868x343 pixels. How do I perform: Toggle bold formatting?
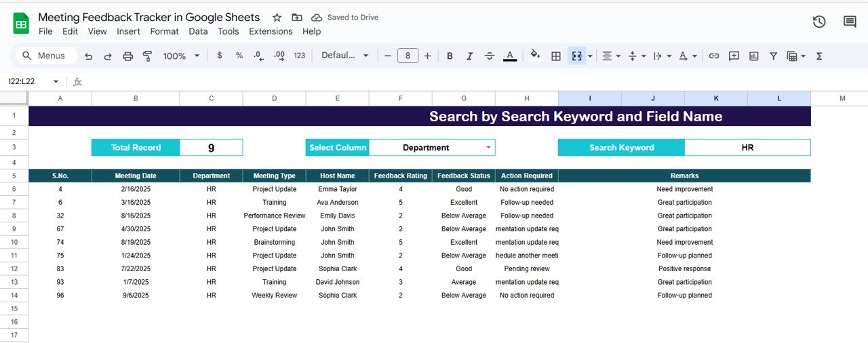pyautogui.click(x=450, y=56)
